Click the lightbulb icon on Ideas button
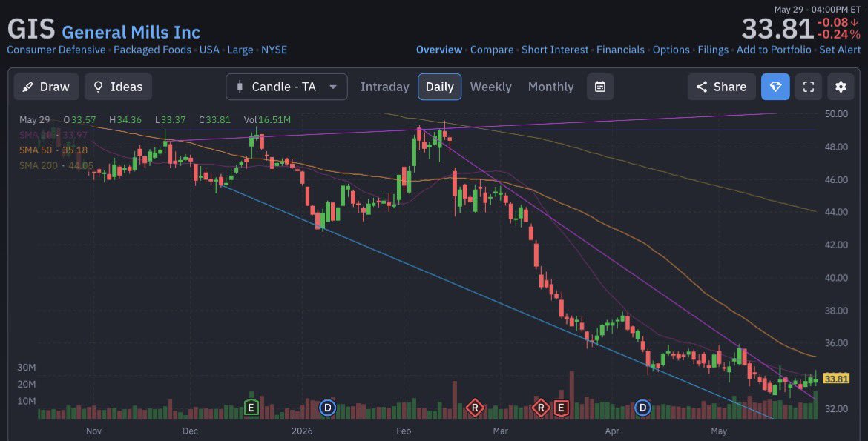 point(99,87)
